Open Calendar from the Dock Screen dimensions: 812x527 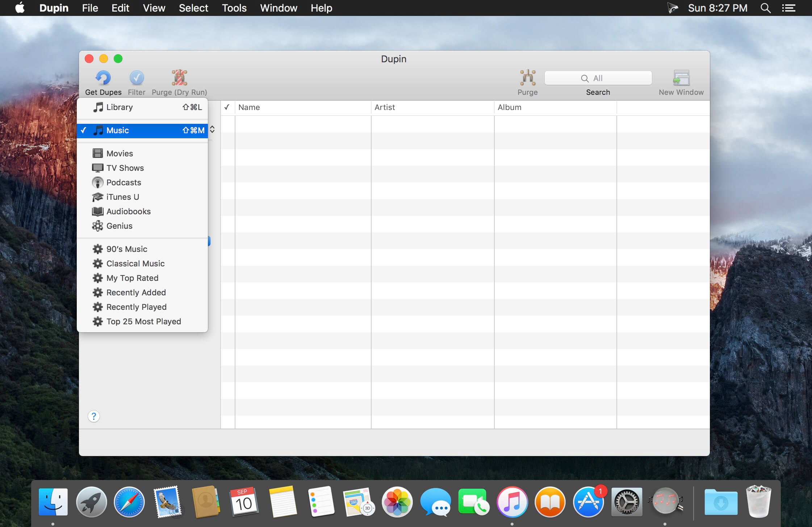coord(244,502)
